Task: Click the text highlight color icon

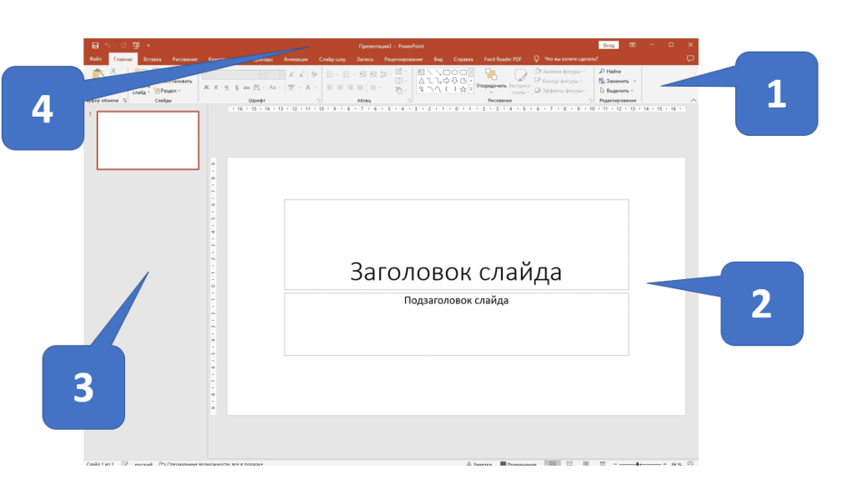Action: [x=292, y=88]
